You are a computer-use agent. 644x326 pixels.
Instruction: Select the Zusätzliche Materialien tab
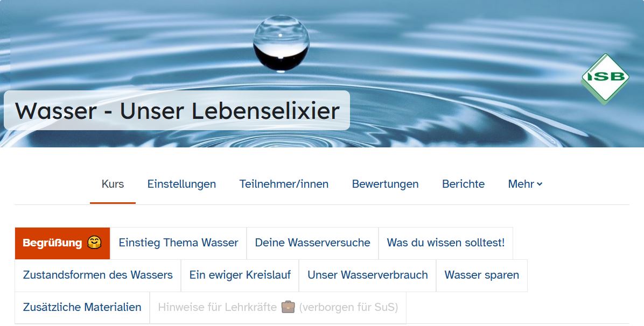click(82, 308)
